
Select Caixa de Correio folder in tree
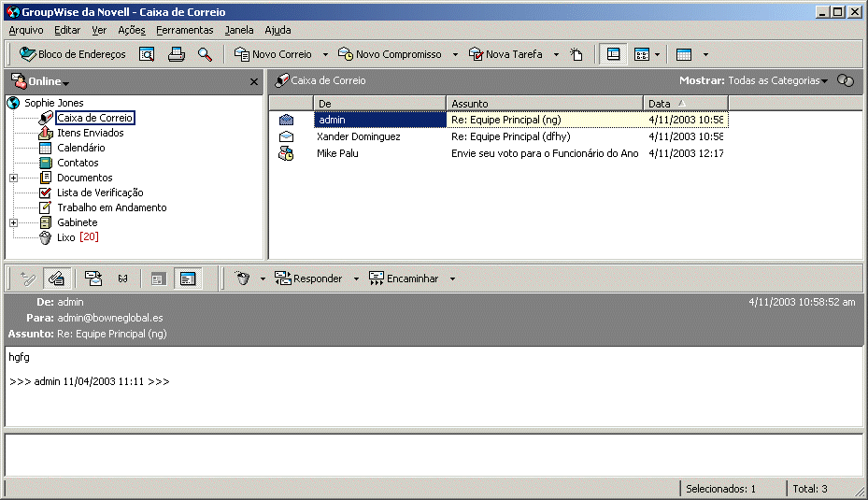(x=94, y=118)
